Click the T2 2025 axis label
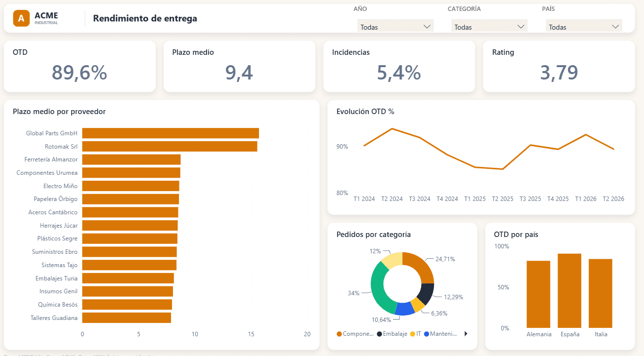This screenshot has width=644, height=356. pyautogui.click(x=503, y=199)
